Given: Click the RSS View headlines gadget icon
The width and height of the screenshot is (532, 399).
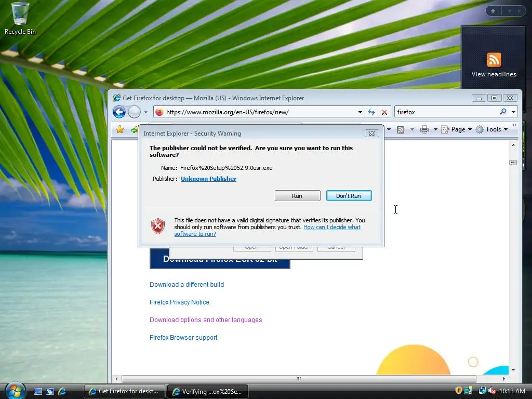Looking at the screenshot, I should click(x=494, y=60).
